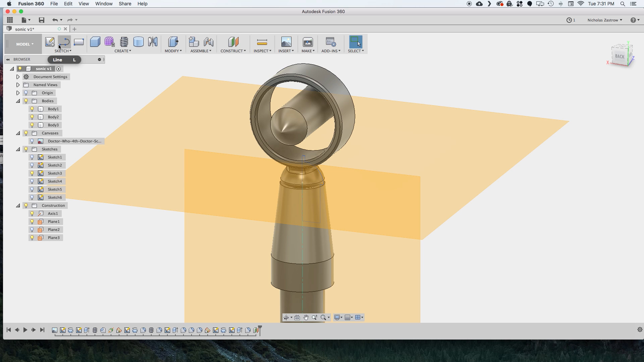Click the Orbit navigation tool
644x362 pixels.
pos(286,317)
